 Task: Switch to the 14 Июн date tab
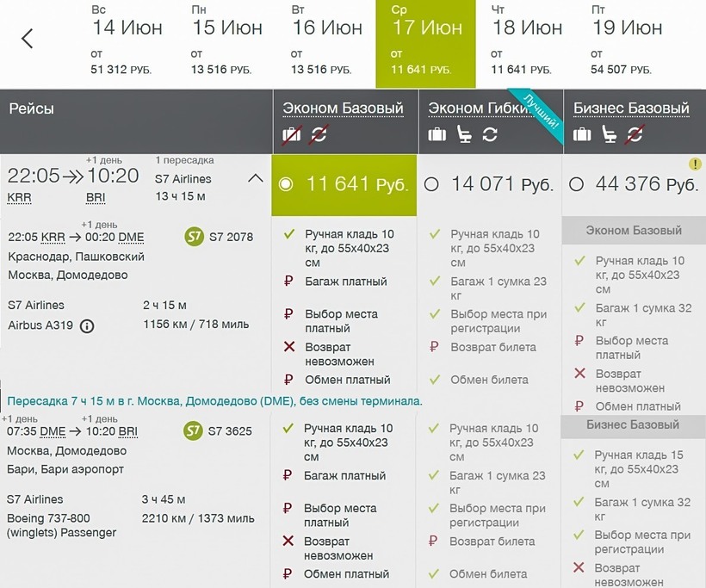coord(127,44)
